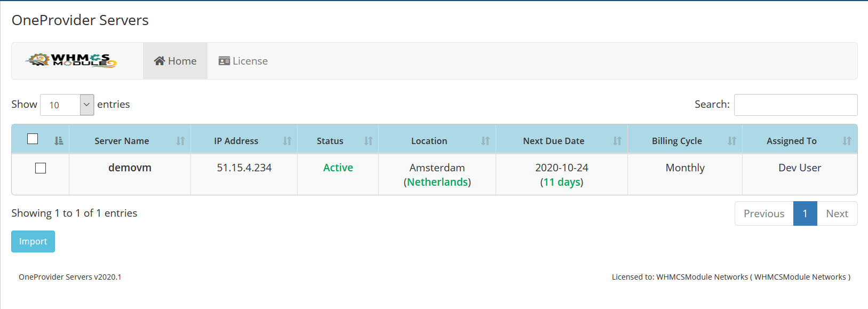
Task: Click the Status column header
Action: (338, 139)
